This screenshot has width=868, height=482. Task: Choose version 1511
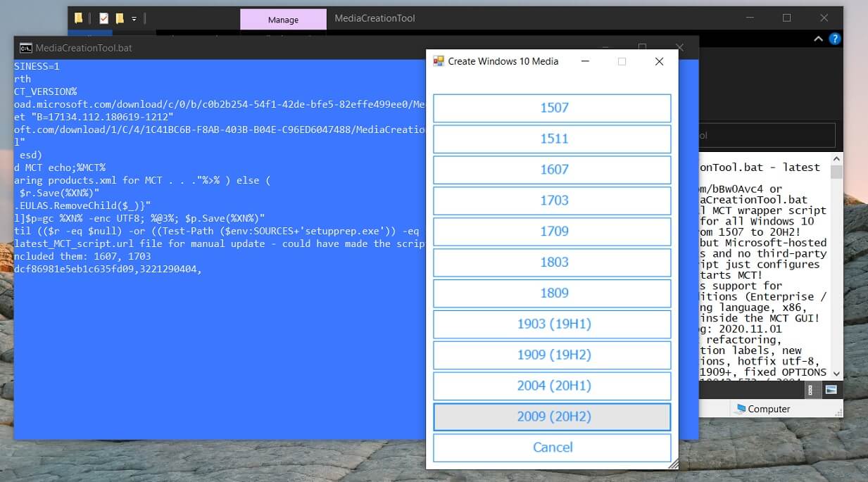(552, 139)
